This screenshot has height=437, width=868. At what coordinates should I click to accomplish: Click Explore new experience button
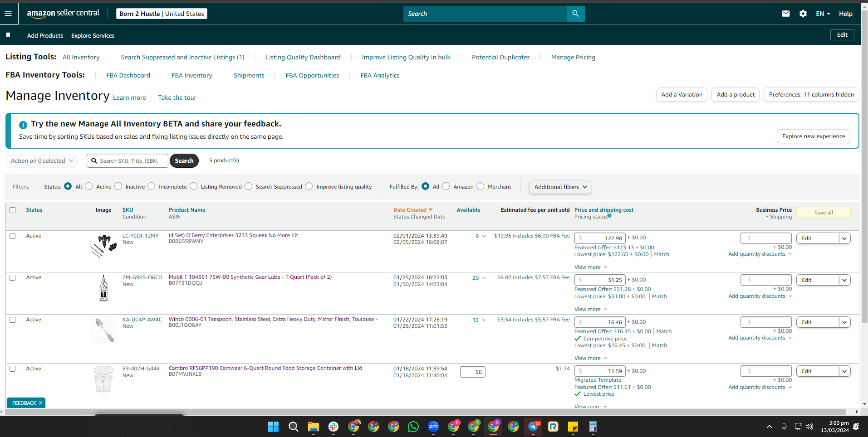click(814, 136)
